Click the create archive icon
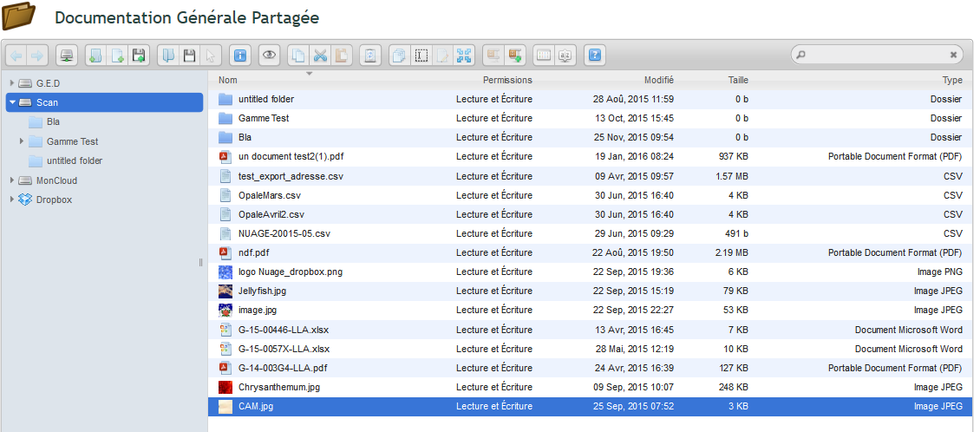The image size is (980, 432). pyautogui.click(x=514, y=56)
